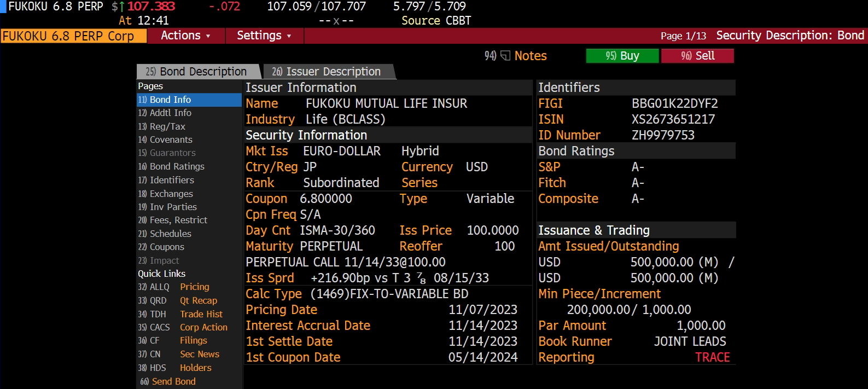868x389 pixels.
Task: Click the Iss Price field label
Action: point(426,230)
